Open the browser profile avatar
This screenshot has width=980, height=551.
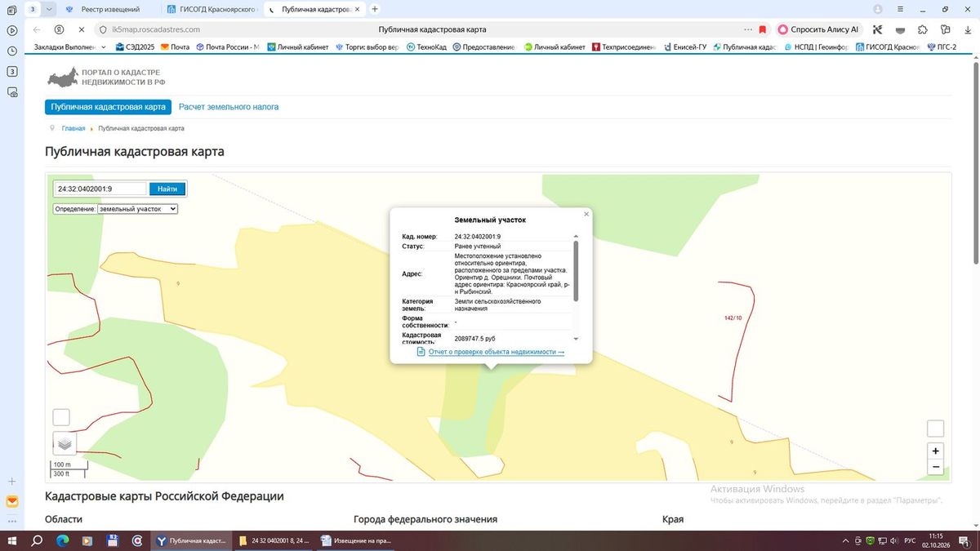pyautogui.click(x=878, y=9)
